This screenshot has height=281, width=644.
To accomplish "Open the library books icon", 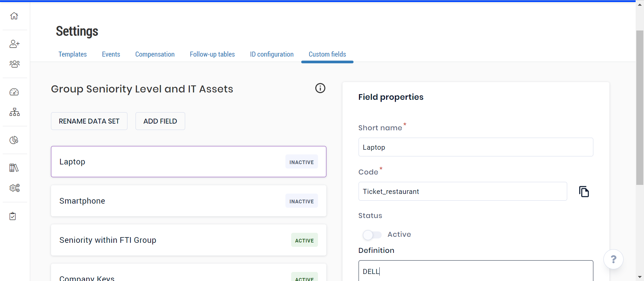I will click(14, 168).
